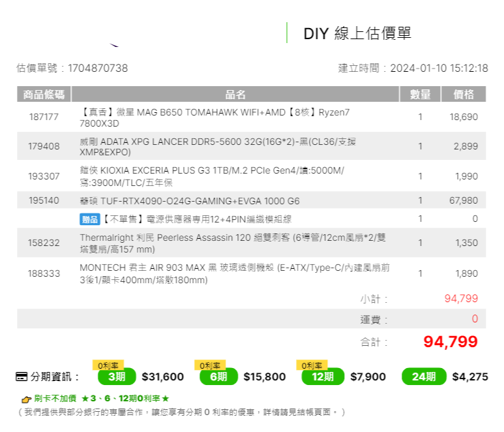Select the 3期 installment button
Viewport: 504px width, 432px height.
point(117,377)
